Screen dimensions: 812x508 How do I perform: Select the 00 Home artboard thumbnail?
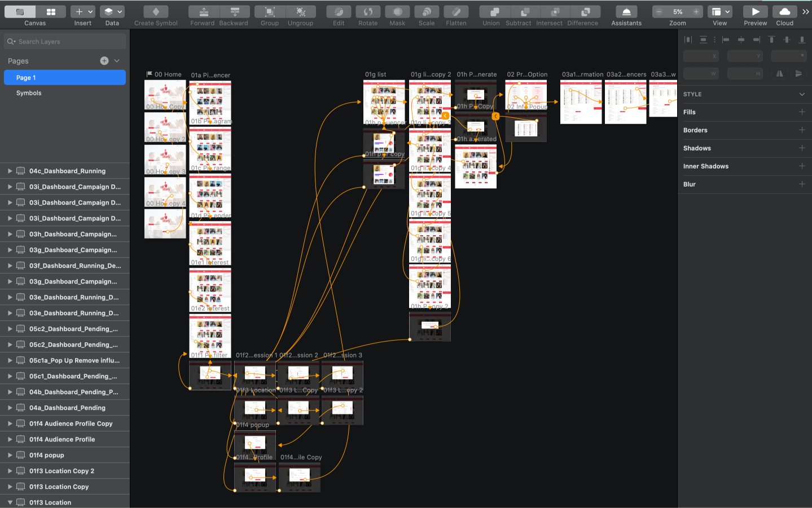[x=165, y=95]
